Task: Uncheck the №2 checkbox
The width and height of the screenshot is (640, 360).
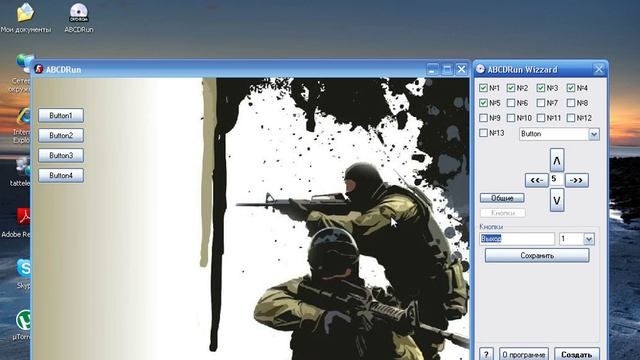Action: click(511, 88)
